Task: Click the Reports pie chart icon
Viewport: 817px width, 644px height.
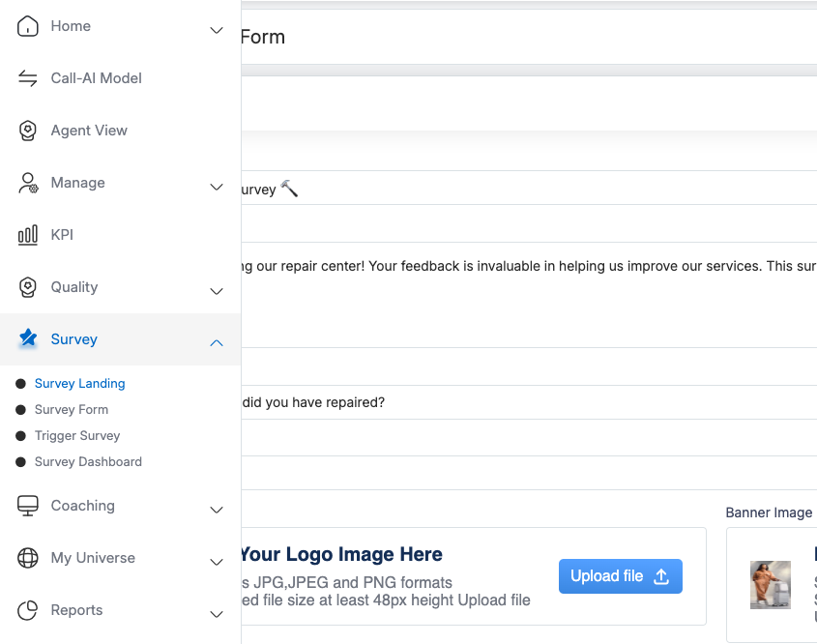Action: (x=28, y=610)
